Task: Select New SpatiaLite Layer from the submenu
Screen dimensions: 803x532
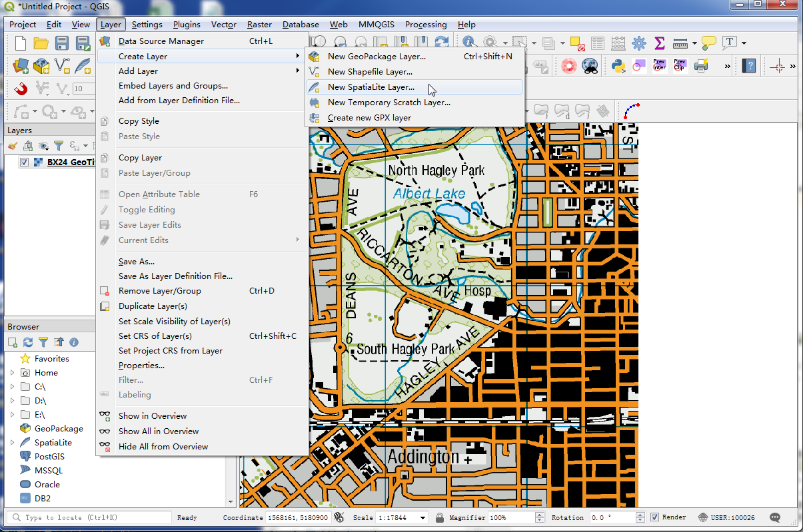Action: (414, 87)
